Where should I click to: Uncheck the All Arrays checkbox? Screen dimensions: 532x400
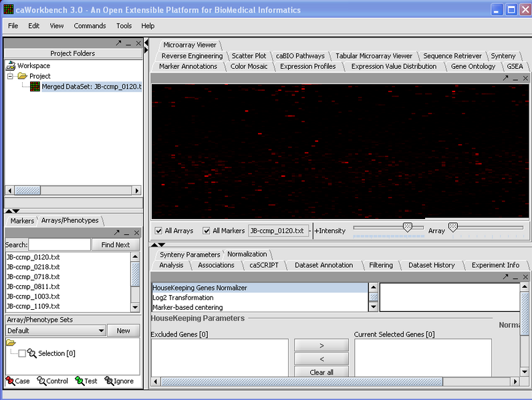pos(158,231)
